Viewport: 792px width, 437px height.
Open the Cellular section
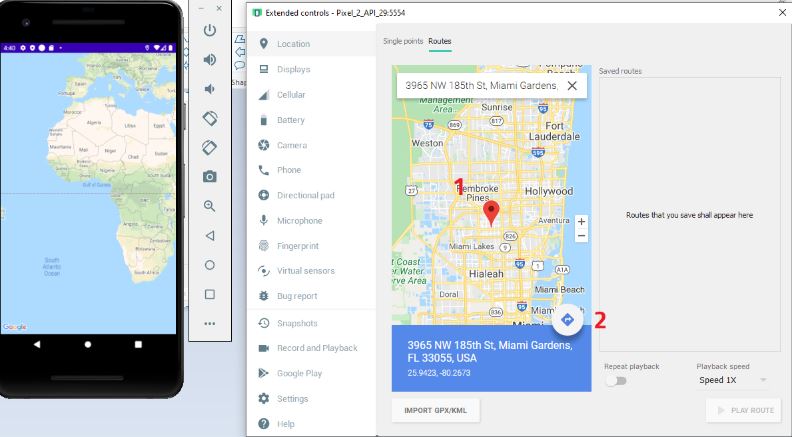(x=311, y=94)
